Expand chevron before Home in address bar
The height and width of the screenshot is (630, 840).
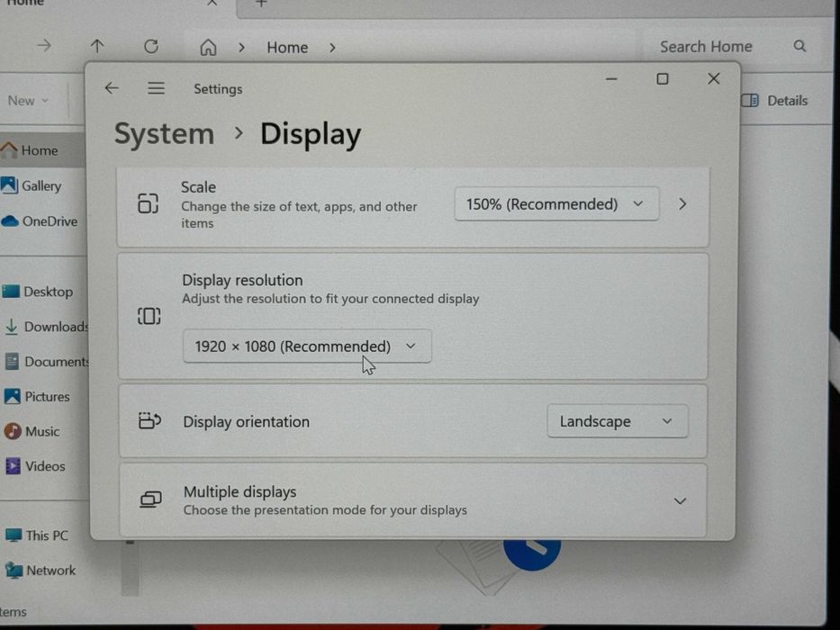point(241,48)
